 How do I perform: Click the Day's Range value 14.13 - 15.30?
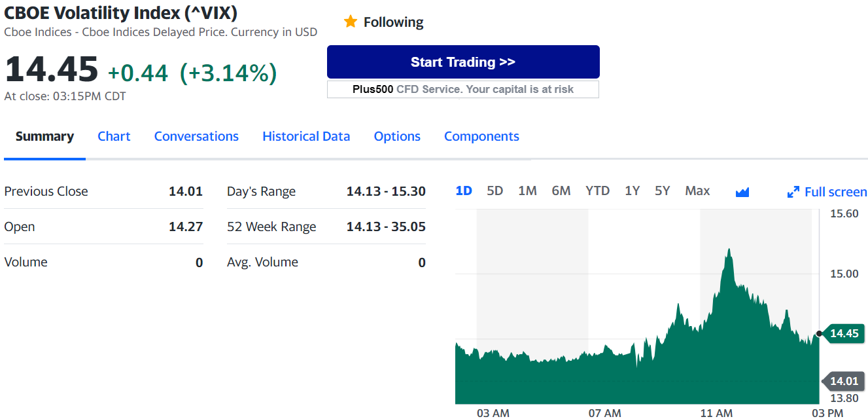point(386,191)
